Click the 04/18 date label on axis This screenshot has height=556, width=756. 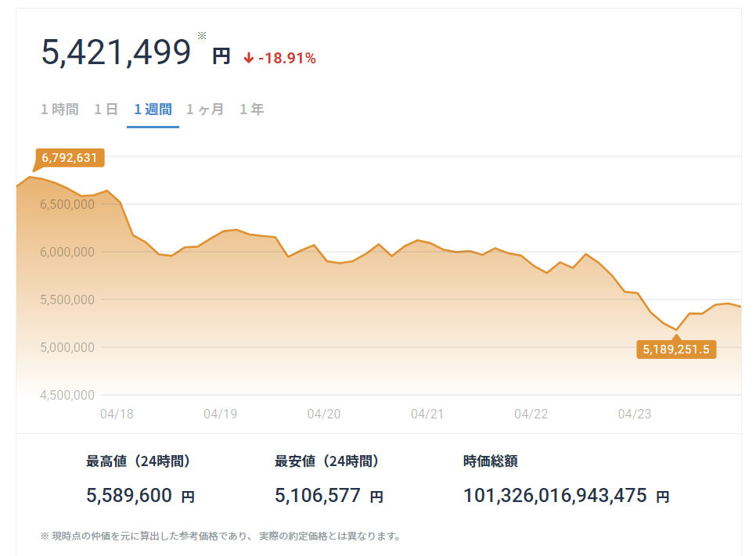[x=117, y=414]
